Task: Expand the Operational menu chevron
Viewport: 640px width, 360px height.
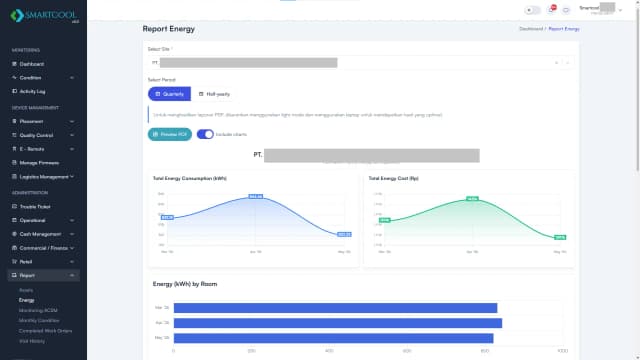Action: 72,220
